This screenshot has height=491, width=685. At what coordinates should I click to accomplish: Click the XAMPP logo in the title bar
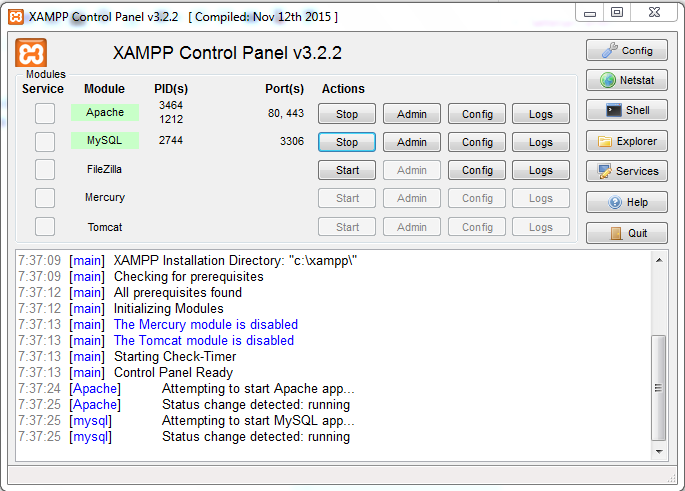coord(16,17)
